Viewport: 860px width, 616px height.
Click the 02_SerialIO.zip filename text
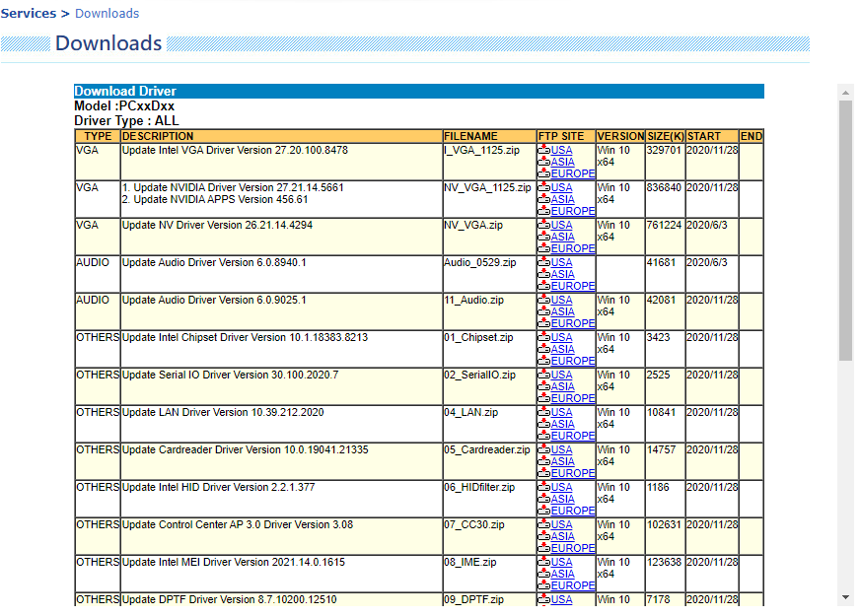point(480,375)
